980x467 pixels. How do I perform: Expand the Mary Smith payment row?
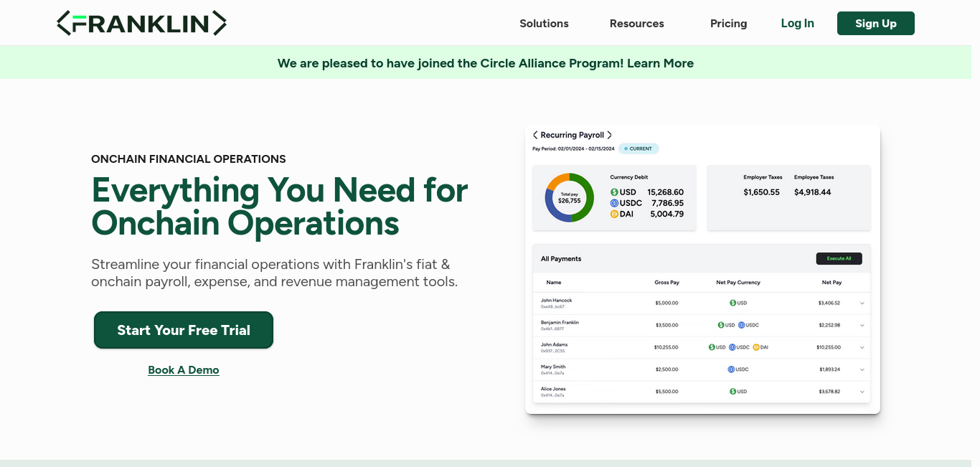[x=862, y=370]
